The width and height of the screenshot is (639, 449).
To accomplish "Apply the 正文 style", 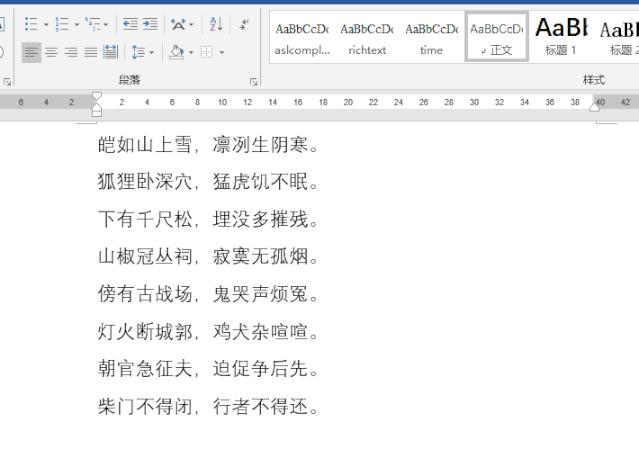I will [x=496, y=37].
